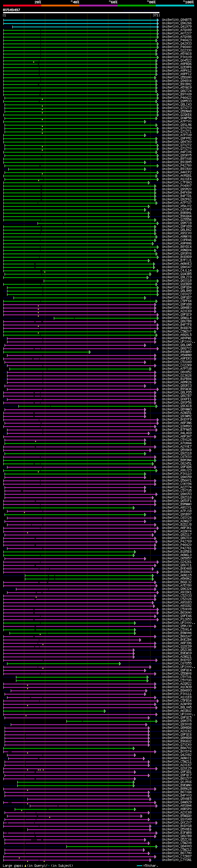Image resolution: width=197 pixels, height=868 pixels.
Task: Click label UniRef100_Q9AS47
Action: click(177, 267)
